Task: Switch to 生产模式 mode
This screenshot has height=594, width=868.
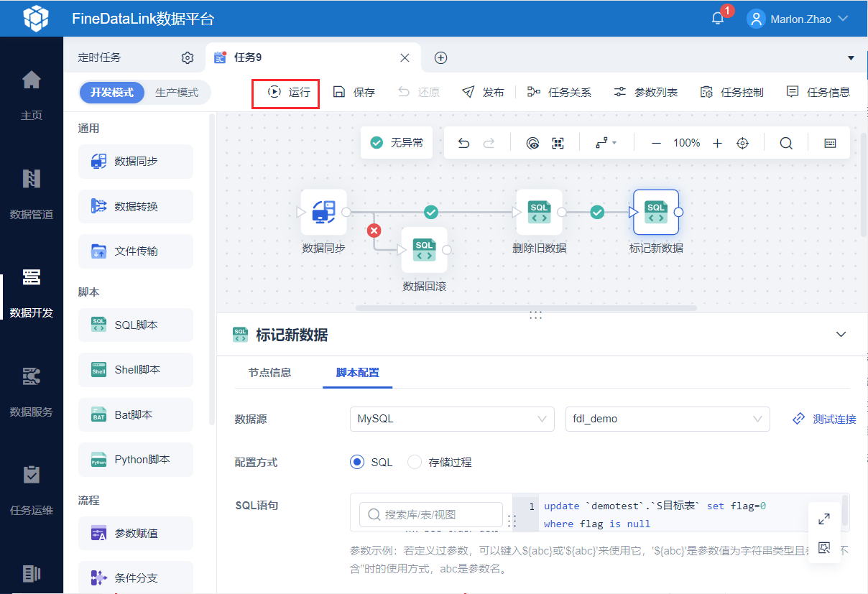Action: click(177, 93)
